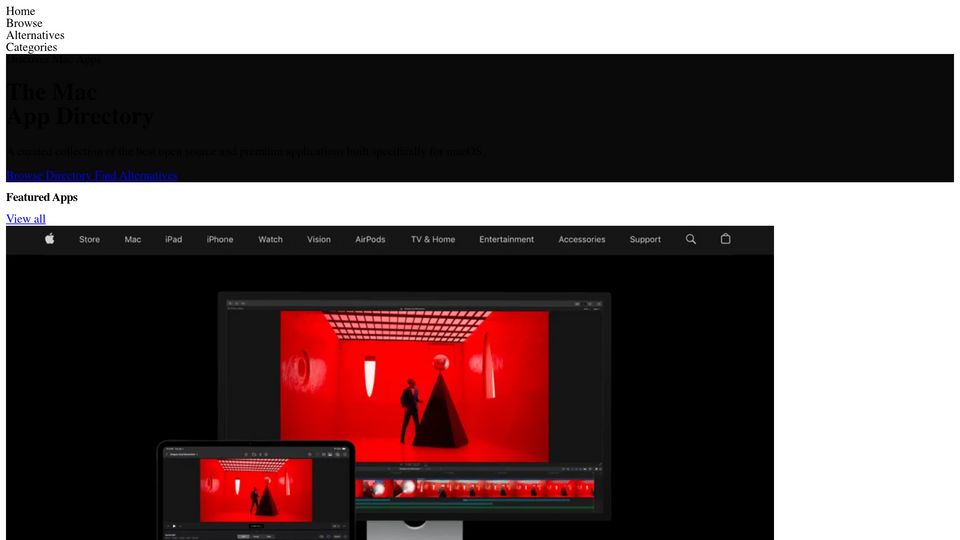This screenshot has width=960, height=540.
Task: Go to the Browse navigation item
Action: [x=24, y=23]
